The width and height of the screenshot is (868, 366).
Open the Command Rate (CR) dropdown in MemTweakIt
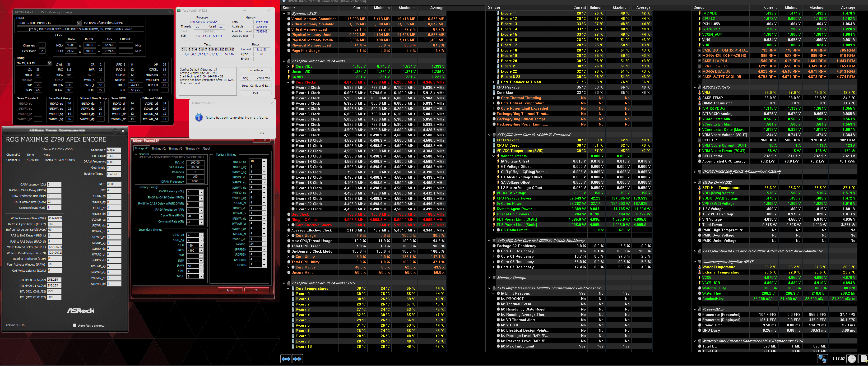201,222
